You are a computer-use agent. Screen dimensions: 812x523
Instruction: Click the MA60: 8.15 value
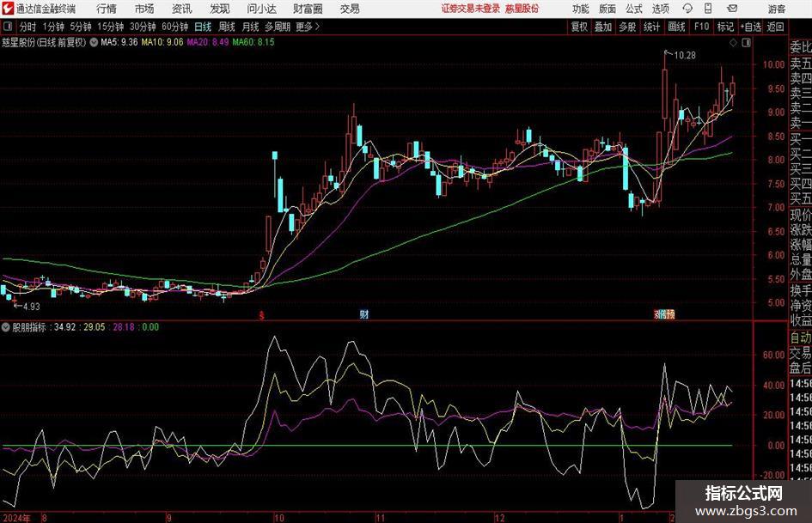coord(253,42)
